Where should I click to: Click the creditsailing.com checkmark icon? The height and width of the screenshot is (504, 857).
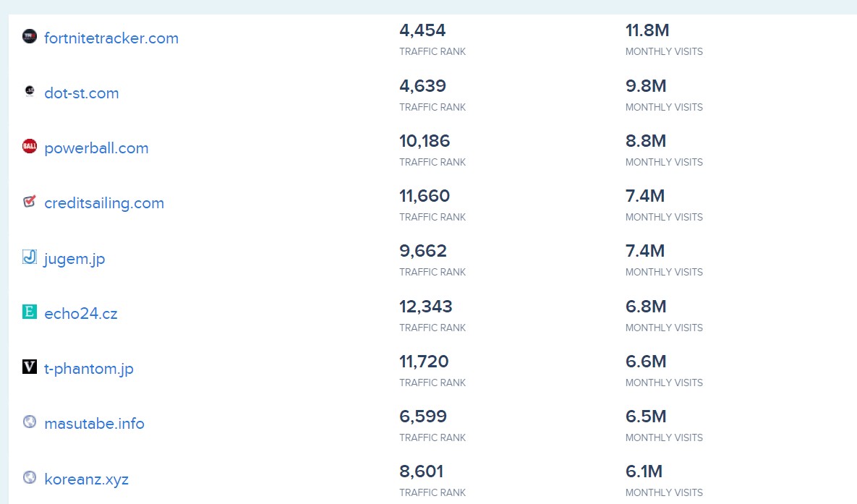[29, 201]
